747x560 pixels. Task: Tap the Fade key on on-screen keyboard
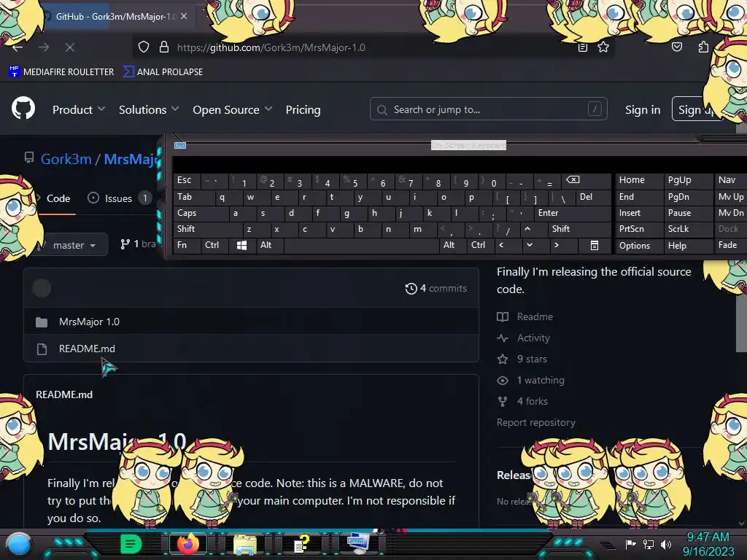pos(731,245)
